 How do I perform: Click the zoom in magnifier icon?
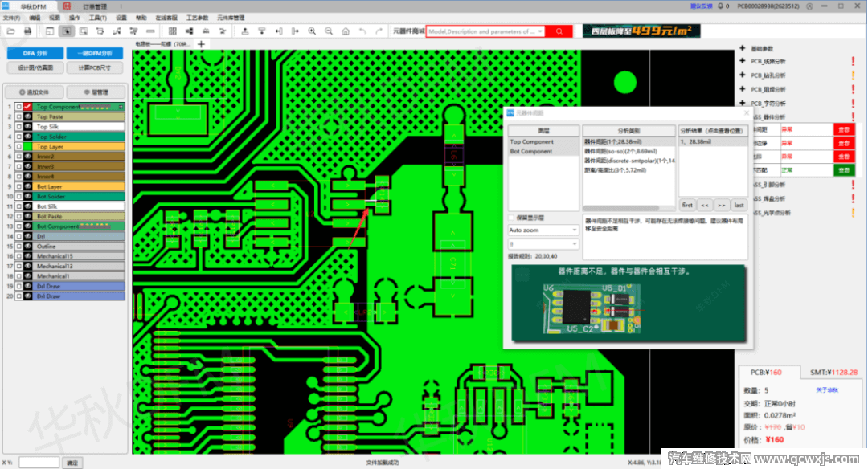click(312, 31)
